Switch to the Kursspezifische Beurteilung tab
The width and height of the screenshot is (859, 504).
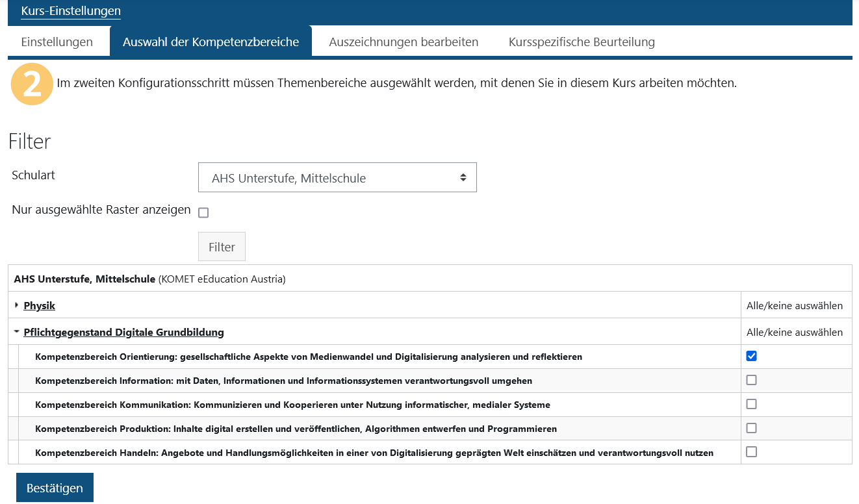click(x=582, y=42)
